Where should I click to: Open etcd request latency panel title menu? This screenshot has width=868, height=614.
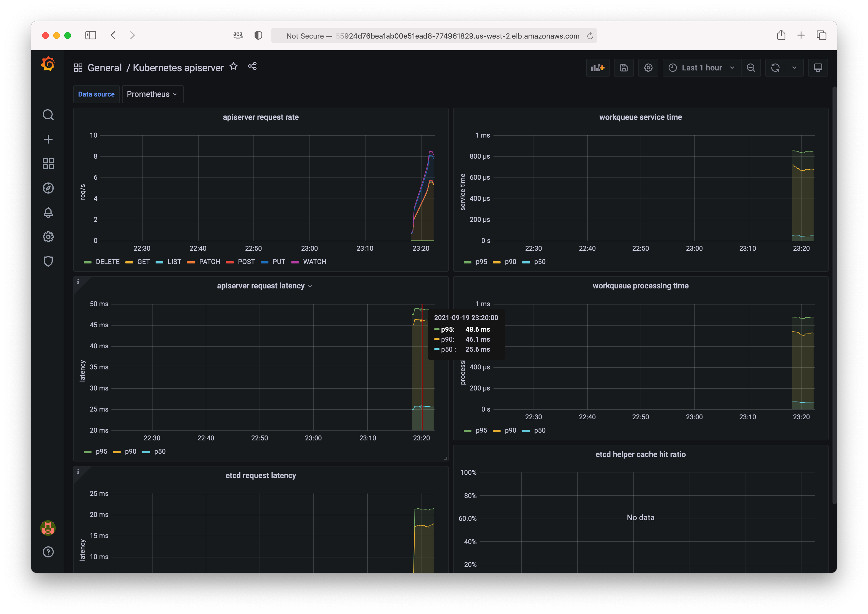[x=261, y=476]
